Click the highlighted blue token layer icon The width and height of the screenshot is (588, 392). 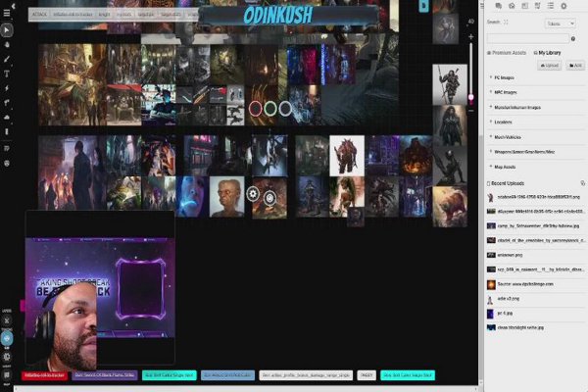pos(7,338)
